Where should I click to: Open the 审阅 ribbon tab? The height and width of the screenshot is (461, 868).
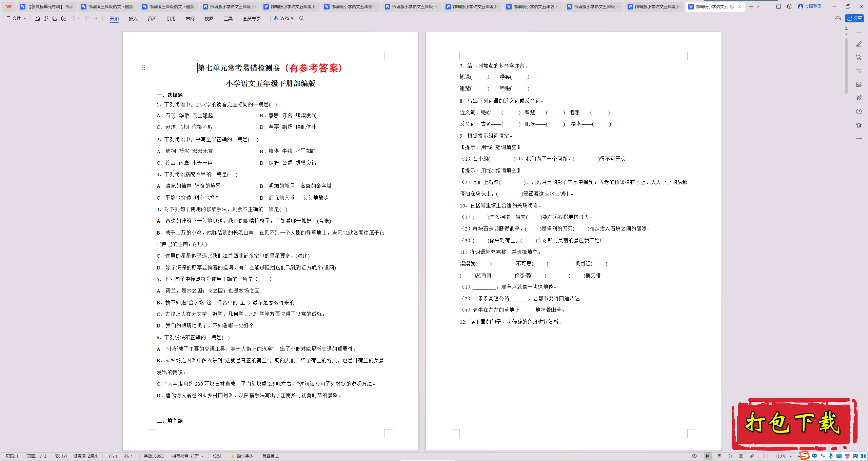(x=190, y=19)
